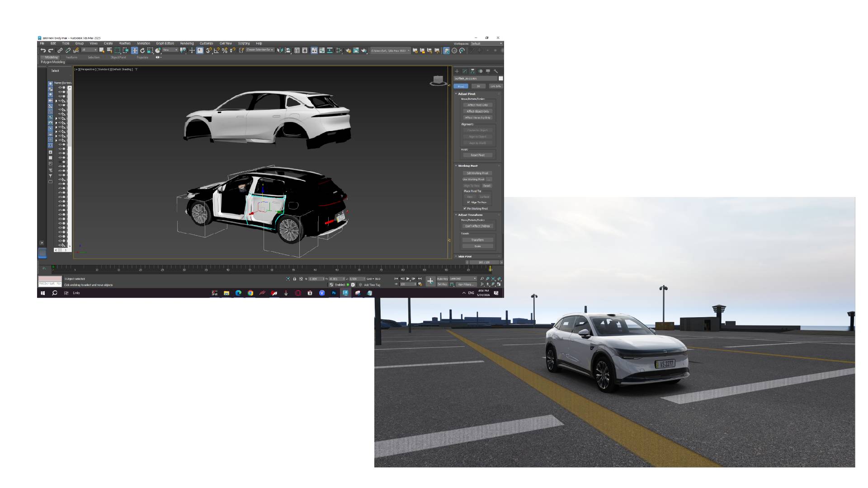The height and width of the screenshot is (488, 868).
Task: Open the Graph Editors menu
Action: tap(165, 43)
